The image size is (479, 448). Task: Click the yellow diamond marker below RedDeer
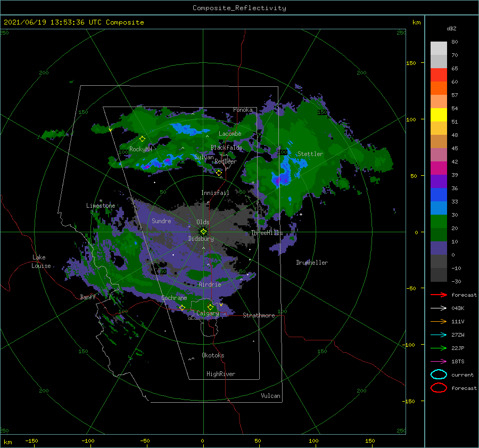click(x=219, y=173)
